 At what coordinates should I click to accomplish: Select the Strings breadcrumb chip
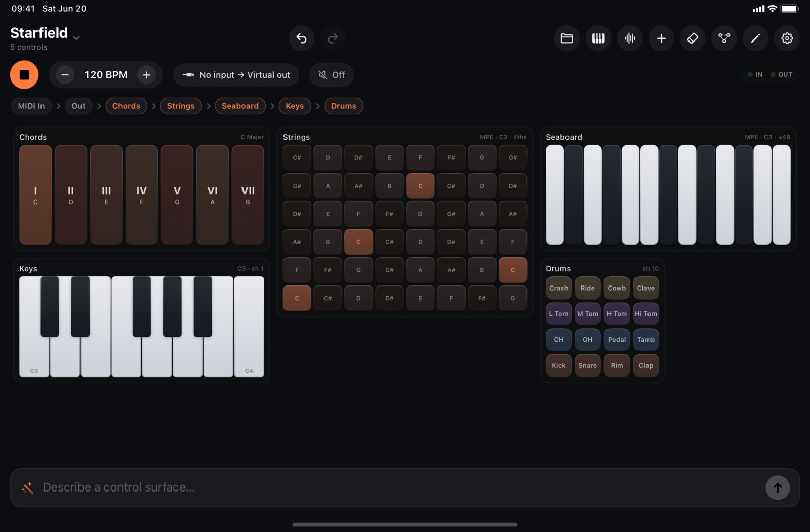(x=181, y=106)
